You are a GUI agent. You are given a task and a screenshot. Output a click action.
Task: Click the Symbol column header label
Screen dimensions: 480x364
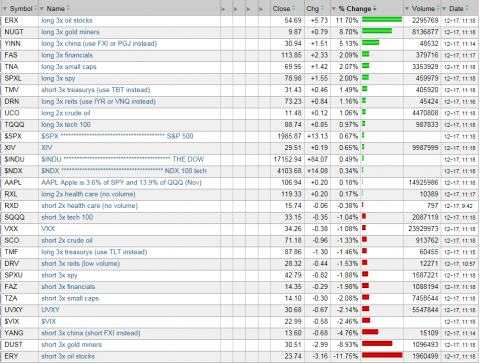[x=21, y=9]
